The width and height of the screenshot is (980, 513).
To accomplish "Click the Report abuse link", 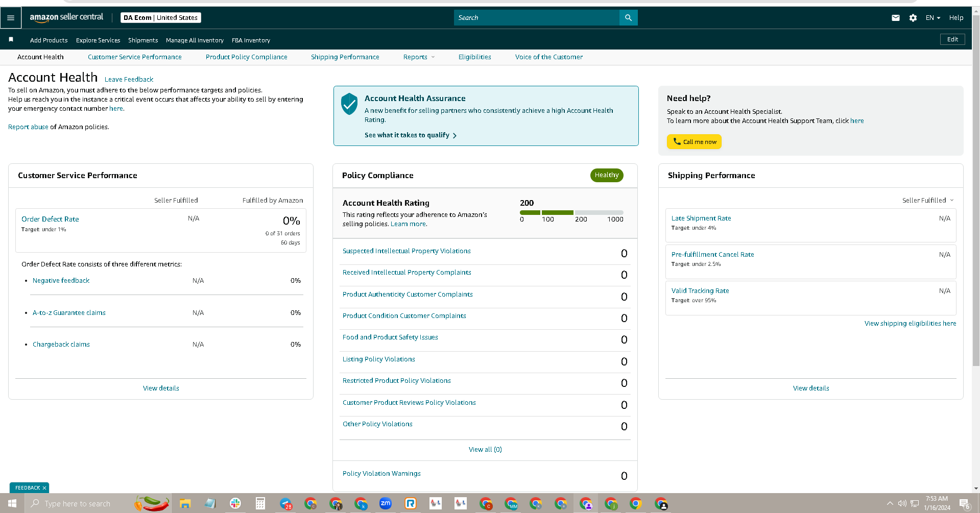I will 28,127.
